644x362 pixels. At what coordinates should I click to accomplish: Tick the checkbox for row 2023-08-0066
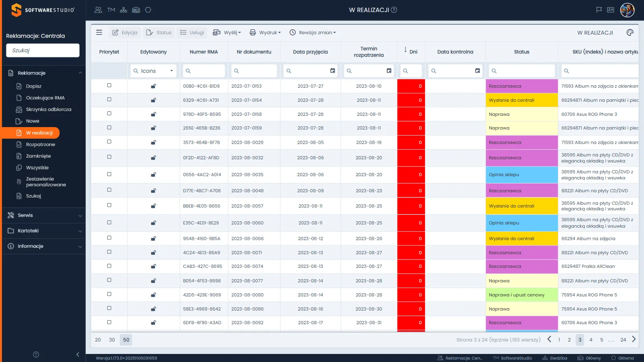coord(109,238)
